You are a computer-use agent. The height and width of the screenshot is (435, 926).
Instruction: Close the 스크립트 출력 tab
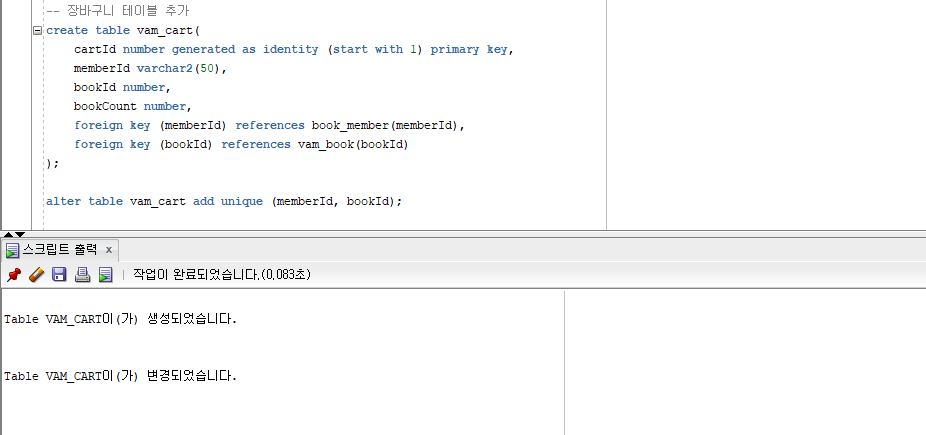pyautogui.click(x=109, y=250)
